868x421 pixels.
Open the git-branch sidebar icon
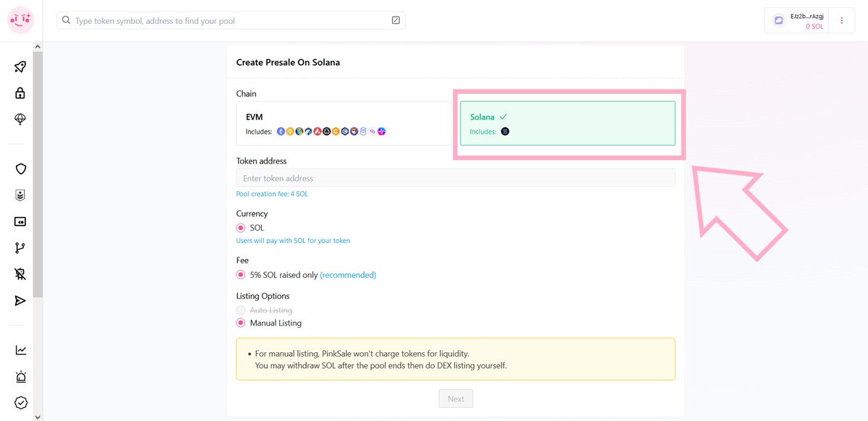(x=20, y=248)
